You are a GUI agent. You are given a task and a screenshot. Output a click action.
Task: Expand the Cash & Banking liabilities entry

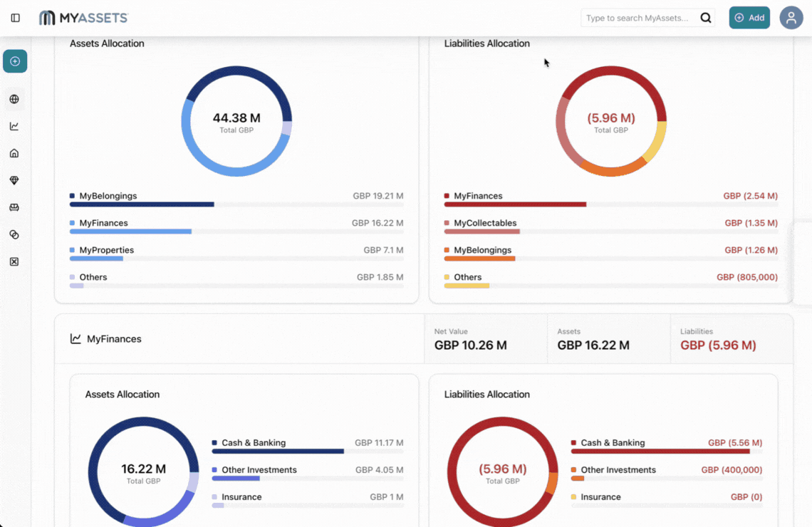[x=614, y=442]
